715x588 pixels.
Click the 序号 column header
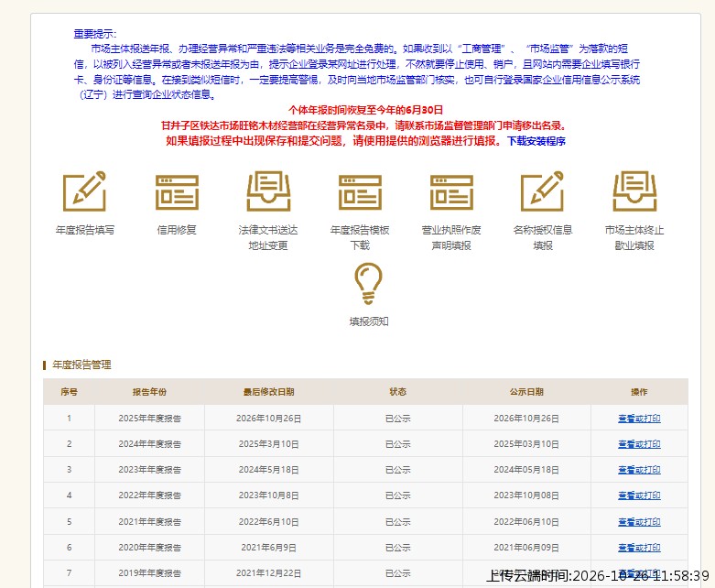pyautogui.click(x=69, y=392)
